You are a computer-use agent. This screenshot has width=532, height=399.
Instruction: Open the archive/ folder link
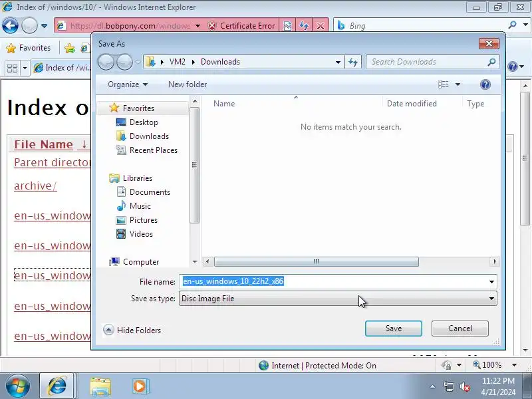point(35,186)
